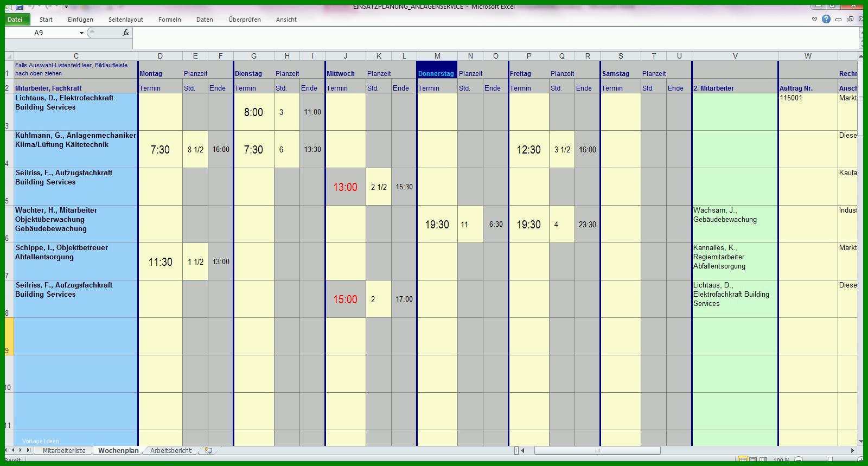Click the 12:30 Freitag appointment cell

[x=528, y=149]
